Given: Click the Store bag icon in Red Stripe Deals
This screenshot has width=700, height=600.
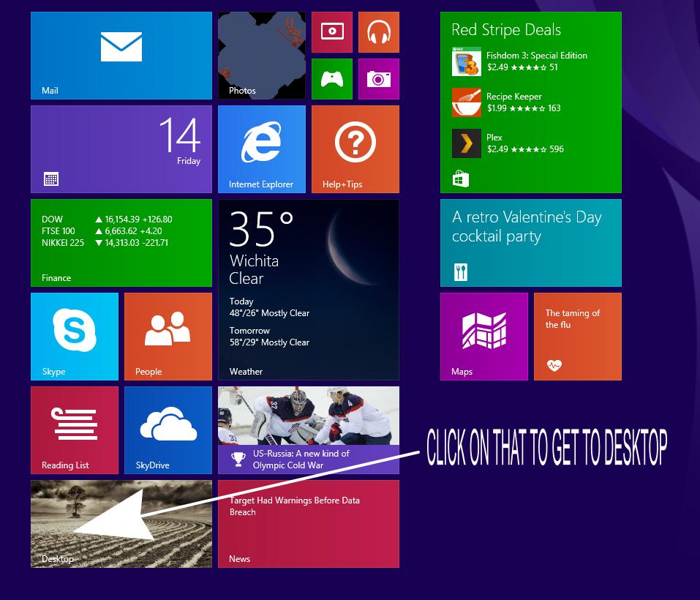Looking at the screenshot, I should coord(461,179).
